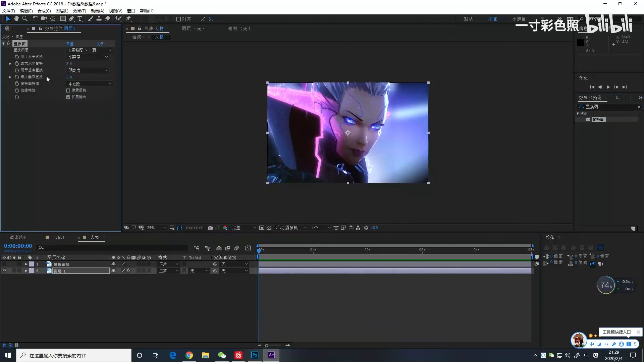Screen dimensions: 644x362
Task: Switch to the 项目 panel tab
Action: [9, 28]
